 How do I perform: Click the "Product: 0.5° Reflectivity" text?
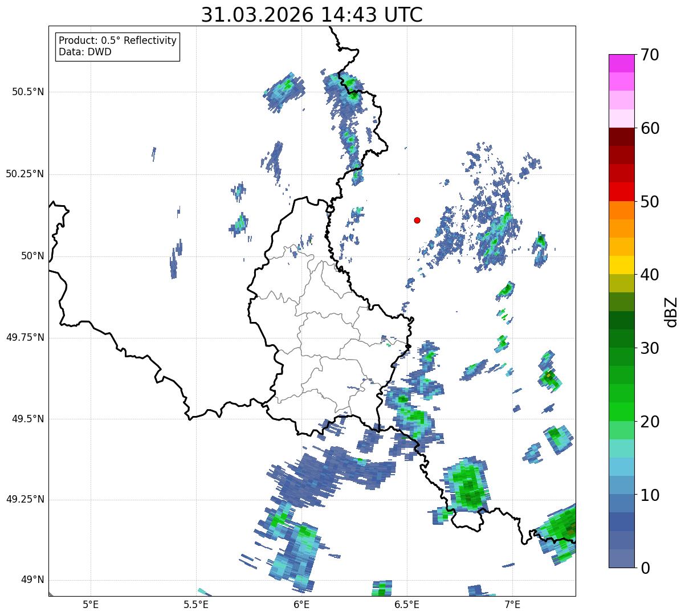pyautogui.click(x=117, y=41)
